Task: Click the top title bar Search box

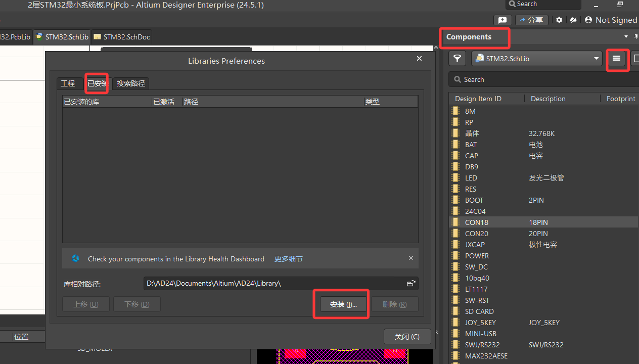Action: click(543, 4)
